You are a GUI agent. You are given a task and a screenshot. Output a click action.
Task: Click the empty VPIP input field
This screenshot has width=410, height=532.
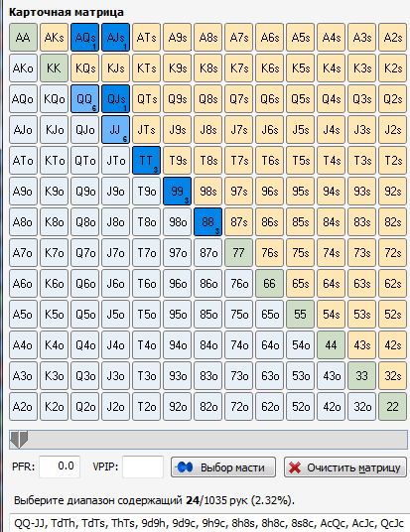click(143, 466)
